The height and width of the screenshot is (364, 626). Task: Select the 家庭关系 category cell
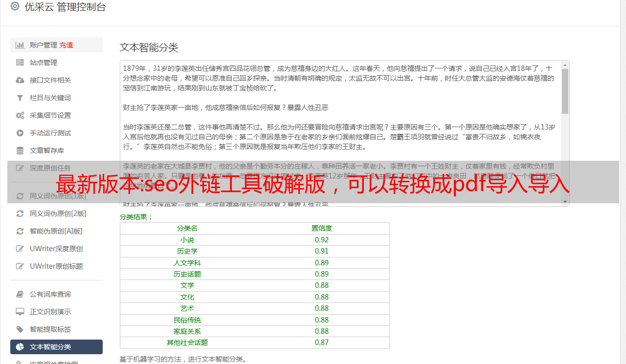point(187,331)
